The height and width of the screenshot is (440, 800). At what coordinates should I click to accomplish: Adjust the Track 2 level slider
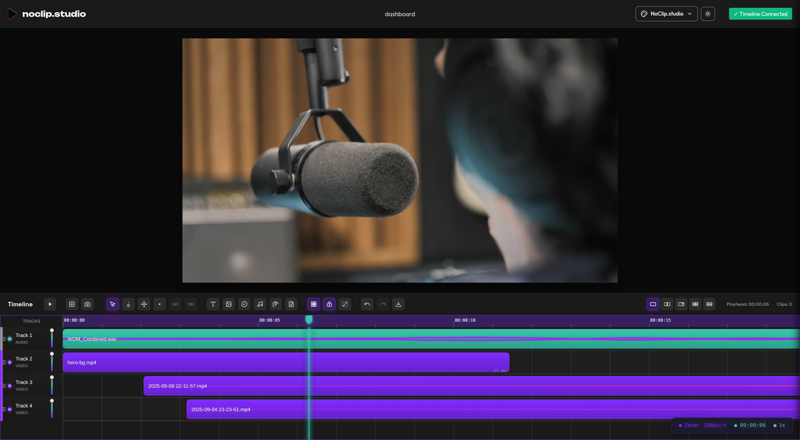[x=52, y=362]
